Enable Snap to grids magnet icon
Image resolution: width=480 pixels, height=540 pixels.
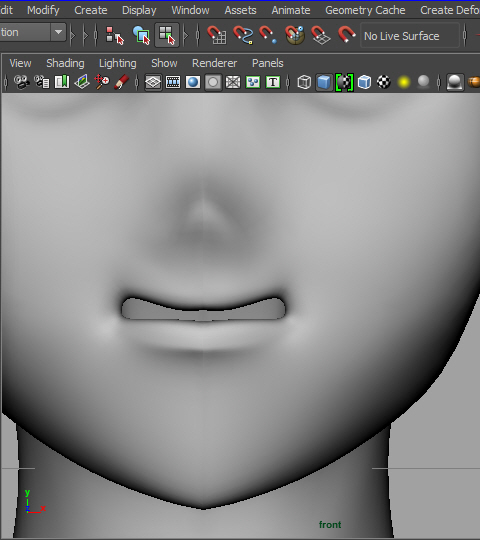(x=217, y=35)
